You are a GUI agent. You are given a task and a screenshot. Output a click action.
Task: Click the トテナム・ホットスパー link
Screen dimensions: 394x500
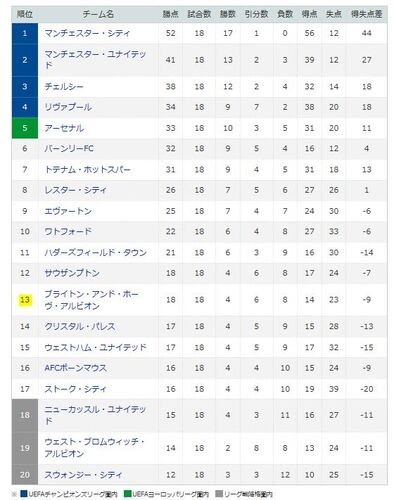pos(87,169)
